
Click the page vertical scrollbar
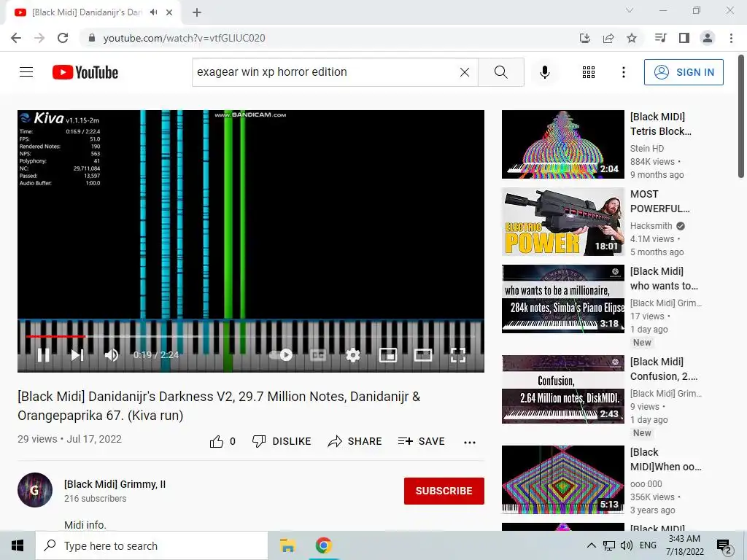pos(741,116)
